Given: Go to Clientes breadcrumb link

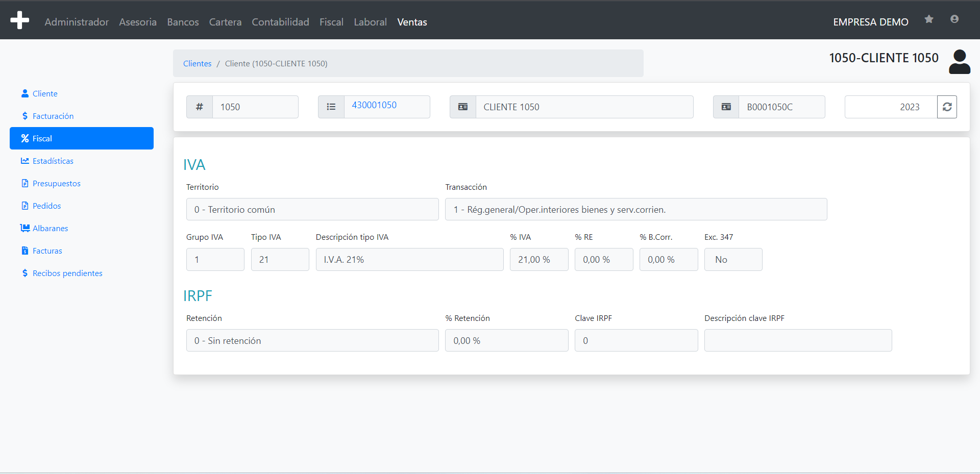Looking at the screenshot, I should [197, 63].
